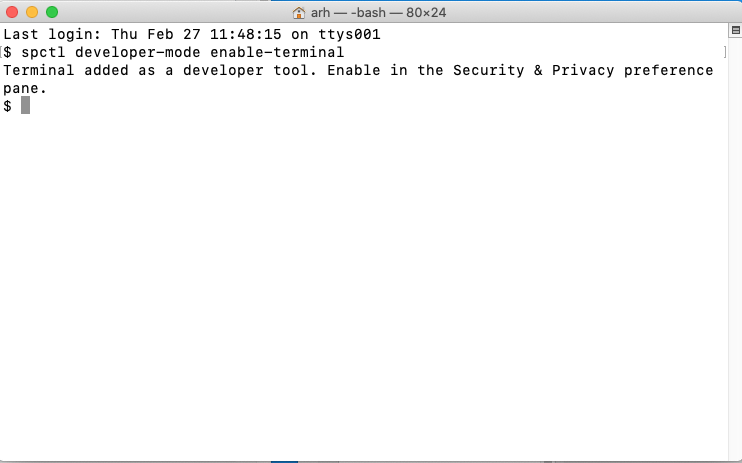
Task: Click the gray block cursor at the prompt
Action: pos(26,105)
